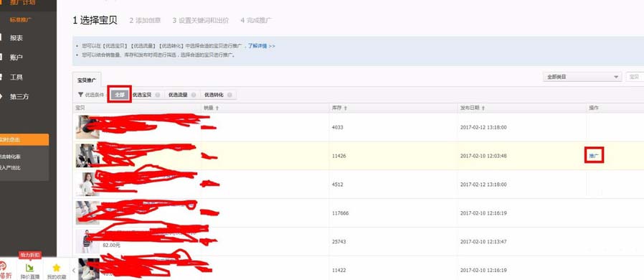Viewport: 644px width, 280px height.
Task: Click 点击转化率 in the sidebar panel
Action: (10, 157)
